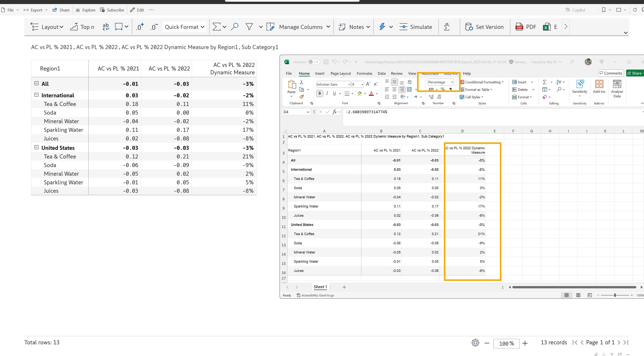Open the search magnifier tool
Viewport: 644px width, 356px height.
click(234, 27)
